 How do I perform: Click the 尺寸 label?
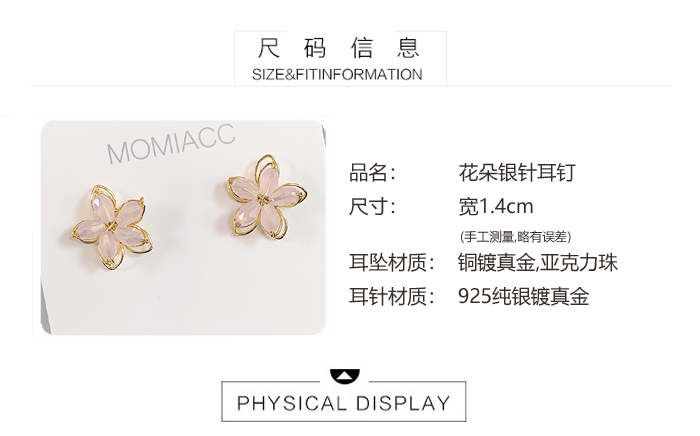pyautogui.click(x=372, y=207)
